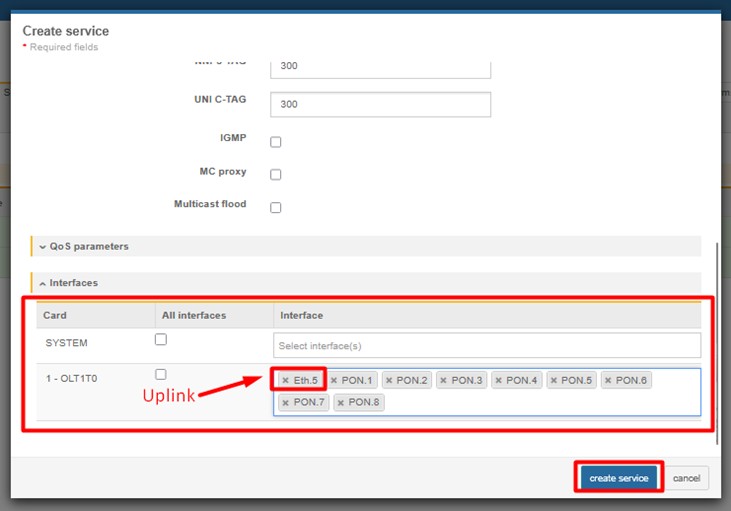Remove the PON.5 interface tag

click(555, 381)
